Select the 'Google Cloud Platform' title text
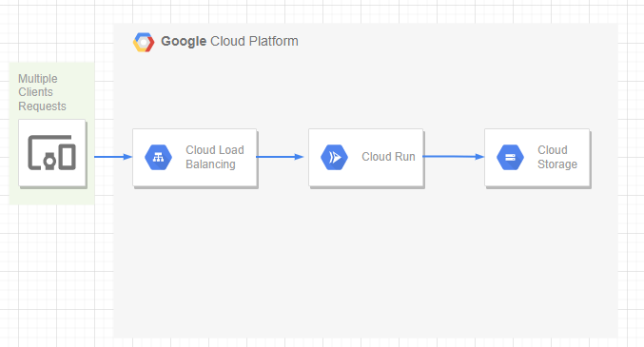Screen dimensions: 644x347 pos(229,42)
